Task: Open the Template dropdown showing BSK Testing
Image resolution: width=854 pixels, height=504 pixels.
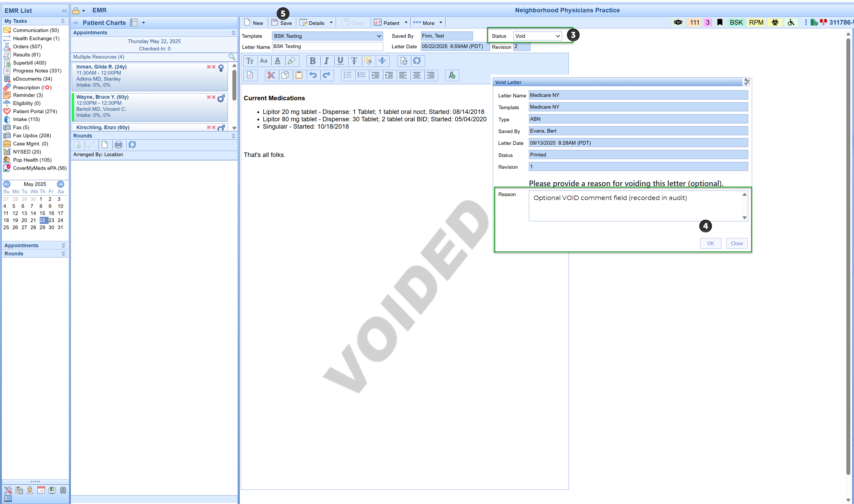Action: [x=327, y=36]
